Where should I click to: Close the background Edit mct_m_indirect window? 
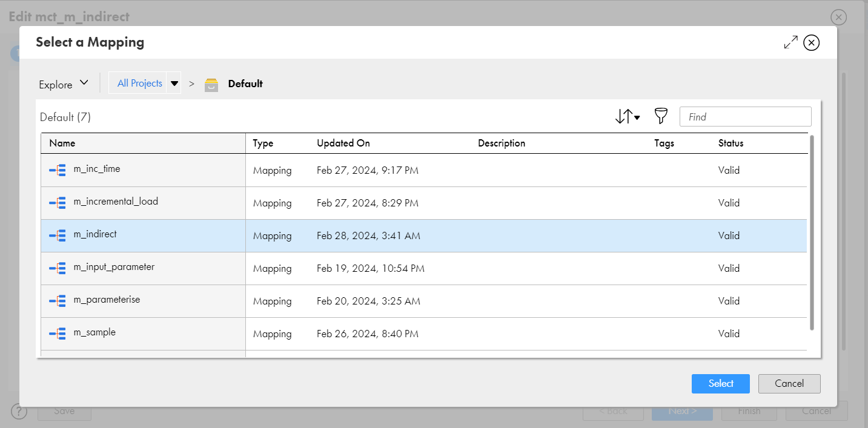[838, 17]
